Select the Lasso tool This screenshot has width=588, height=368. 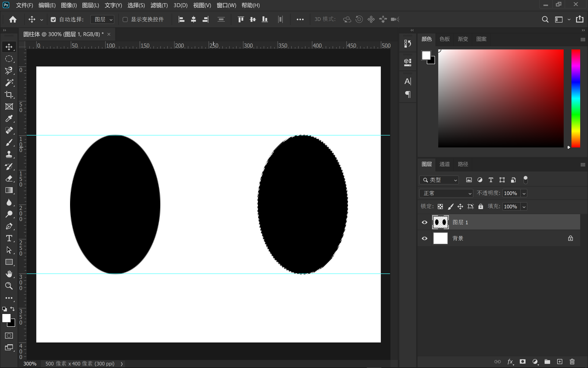pos(9,71)
